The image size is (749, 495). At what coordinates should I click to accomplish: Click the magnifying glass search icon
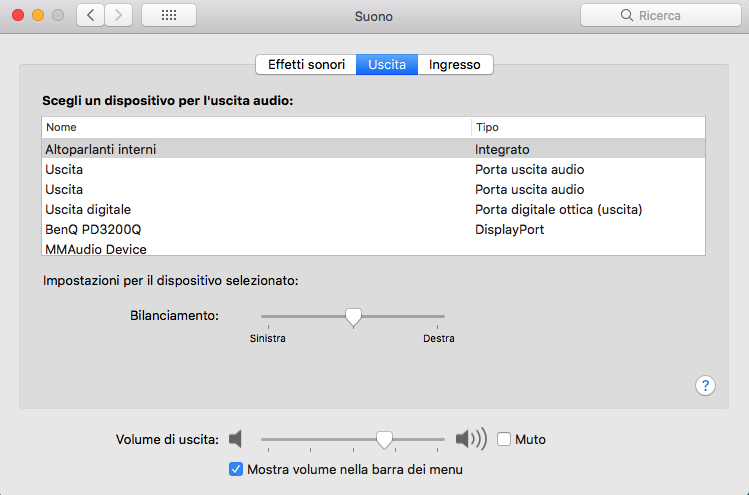[626, 15]
